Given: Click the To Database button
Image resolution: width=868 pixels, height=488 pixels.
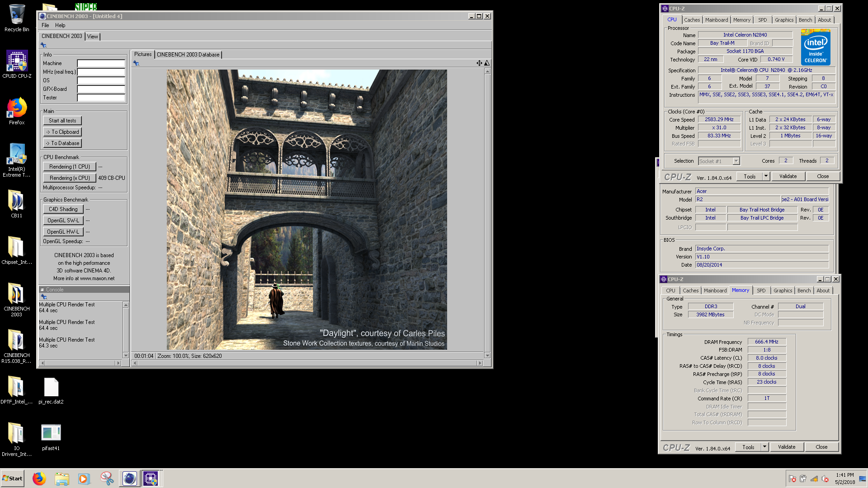Looking at the screenshot, I should pos(62,143).
